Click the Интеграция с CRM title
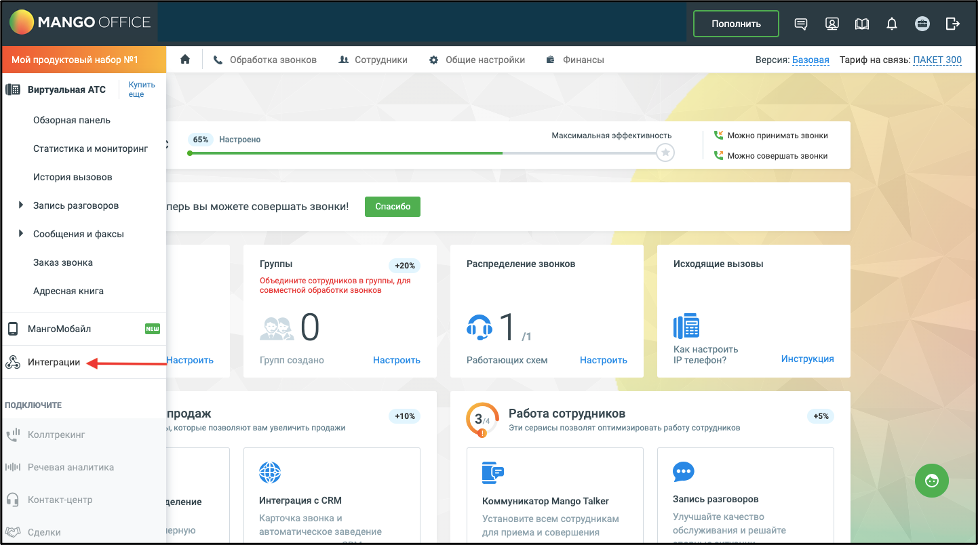 [x=300, y=500]
